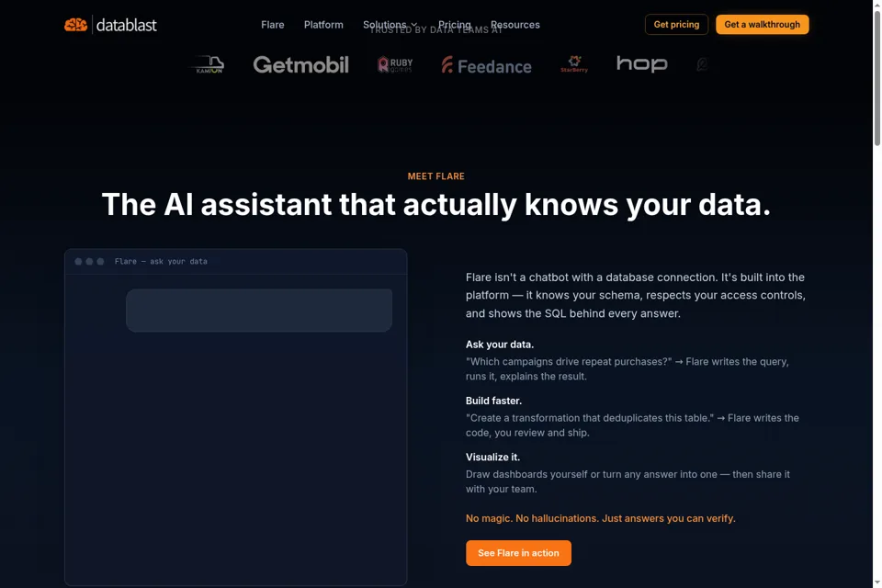
Task: Expand the Solutions dropdown menu
Action: [390, 25]
